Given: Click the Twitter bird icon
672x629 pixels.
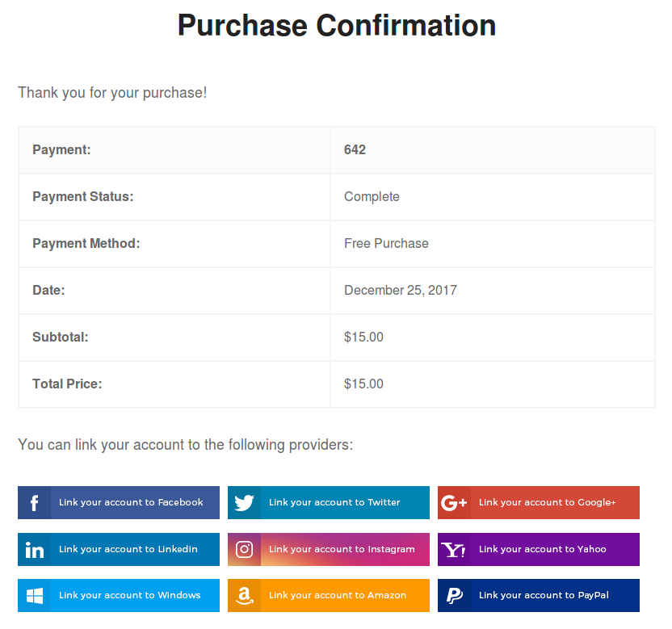Looking at the screenshot, I should pyautogui.click(x=244, y=503).
